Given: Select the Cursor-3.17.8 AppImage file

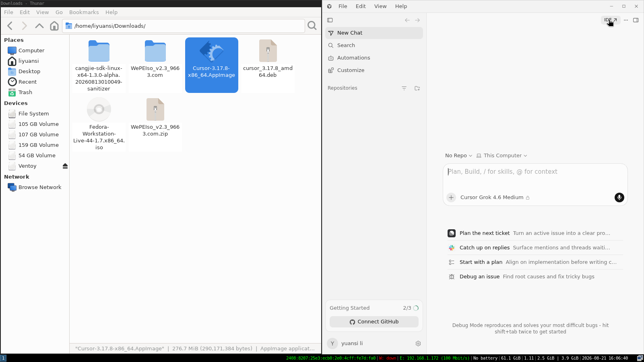Looking at the screenshot, I should click(212, 65).
